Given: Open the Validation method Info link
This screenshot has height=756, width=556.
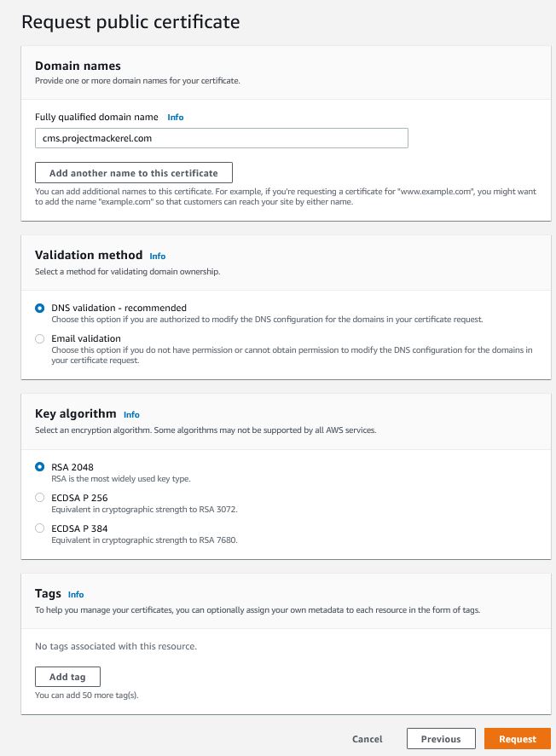Looking at the screenshot, I should (158, 256).
